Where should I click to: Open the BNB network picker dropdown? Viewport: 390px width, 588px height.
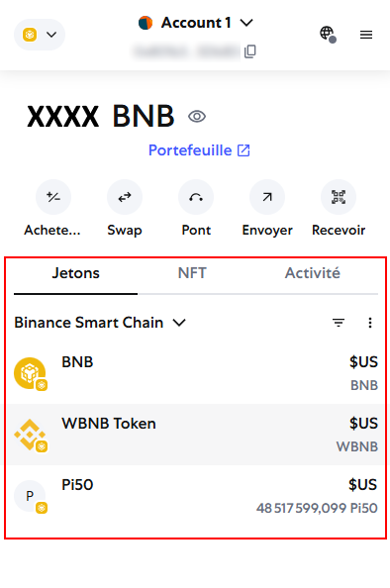(x=40, y=35)
